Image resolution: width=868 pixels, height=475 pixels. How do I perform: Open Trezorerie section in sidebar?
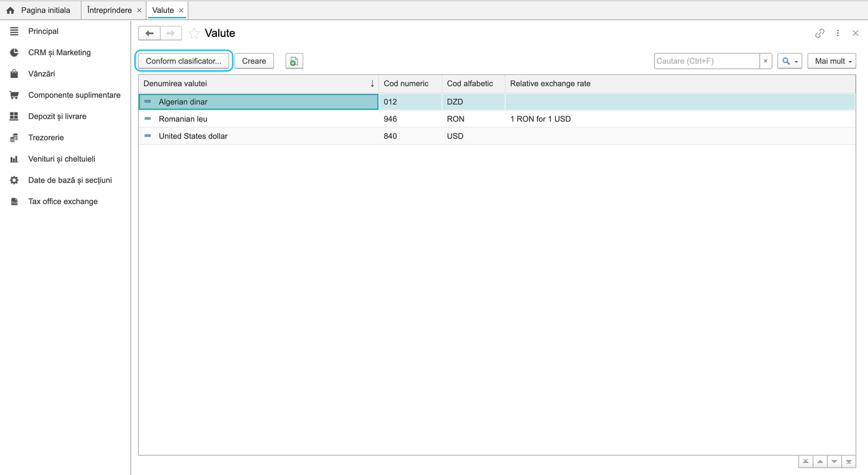46,138
